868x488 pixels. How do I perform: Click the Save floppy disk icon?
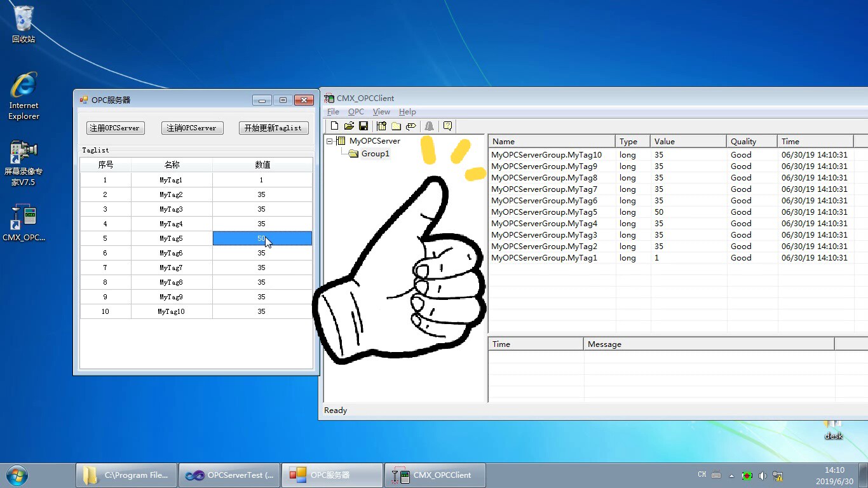363,126
